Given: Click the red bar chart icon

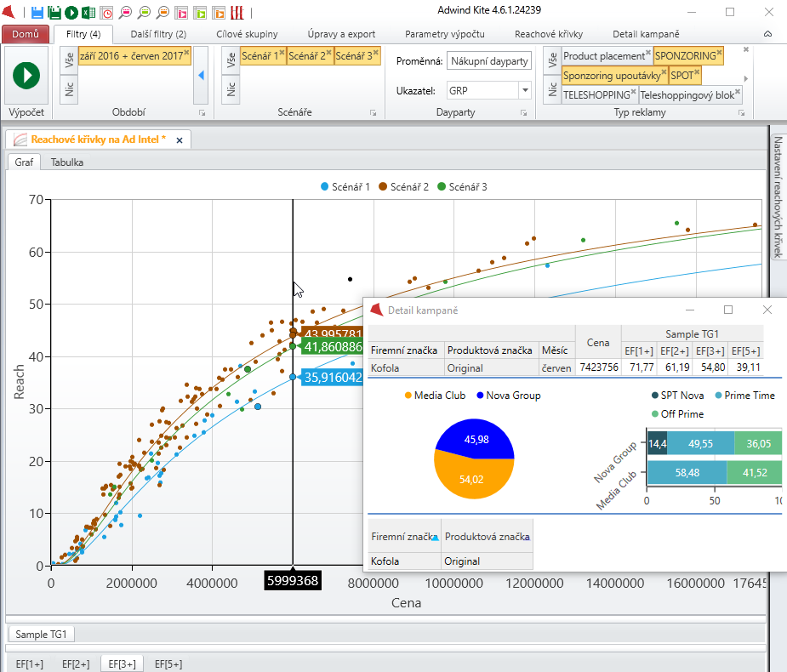Looking at the screenshot, I should pyautogui.click(x=238, y=12).
